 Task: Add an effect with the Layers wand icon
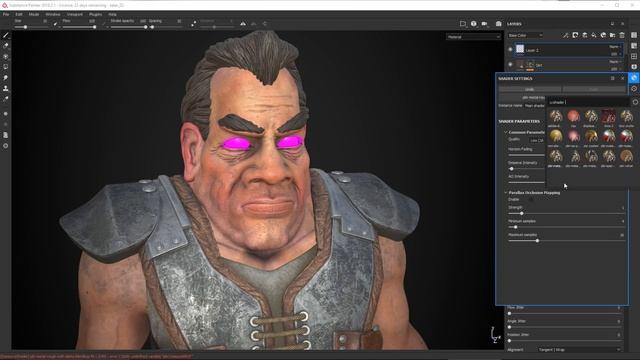566,36
